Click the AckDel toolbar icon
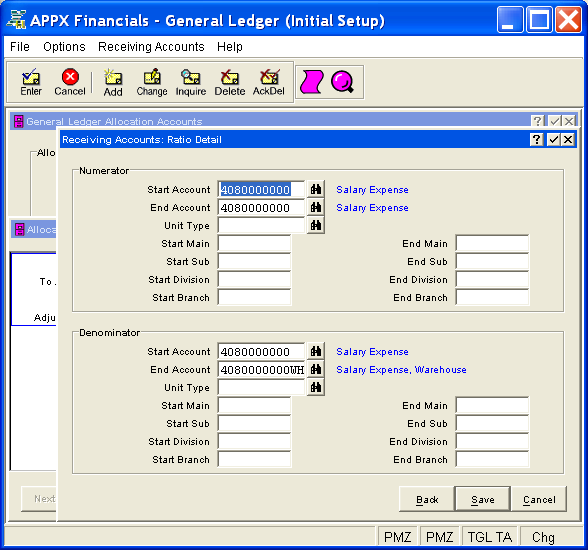Image resolution: width=588 pixels, height=550 pixels. pyautogui.click(x=268, y=82)
